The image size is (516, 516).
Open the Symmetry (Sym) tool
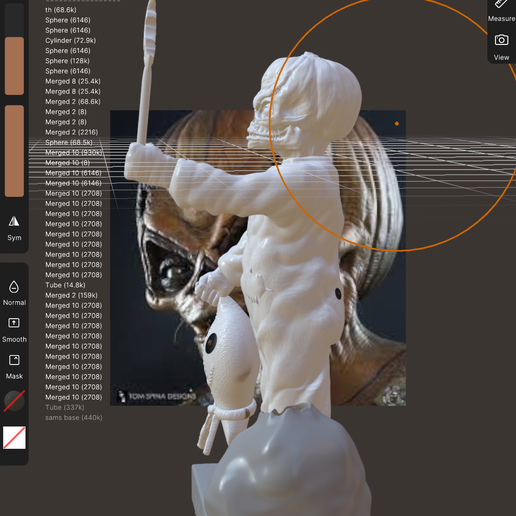tap(14, 228)
